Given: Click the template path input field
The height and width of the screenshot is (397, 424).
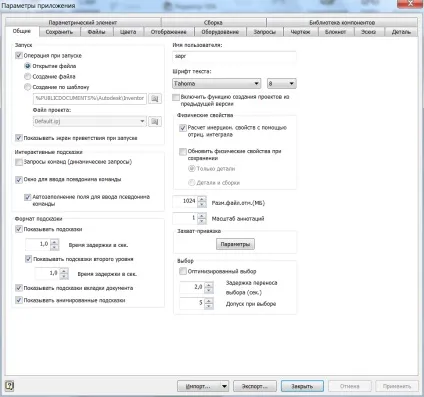Looking at the screenshot, I should 90,98.
